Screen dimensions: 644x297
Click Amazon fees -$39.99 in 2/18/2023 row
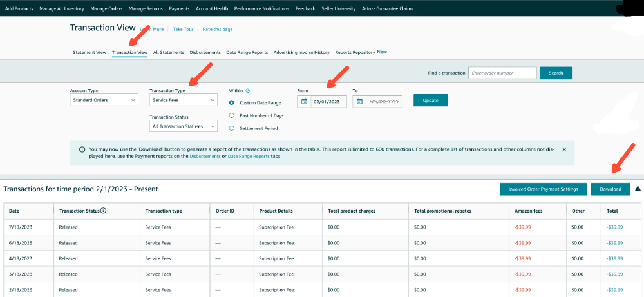point(523,290)
